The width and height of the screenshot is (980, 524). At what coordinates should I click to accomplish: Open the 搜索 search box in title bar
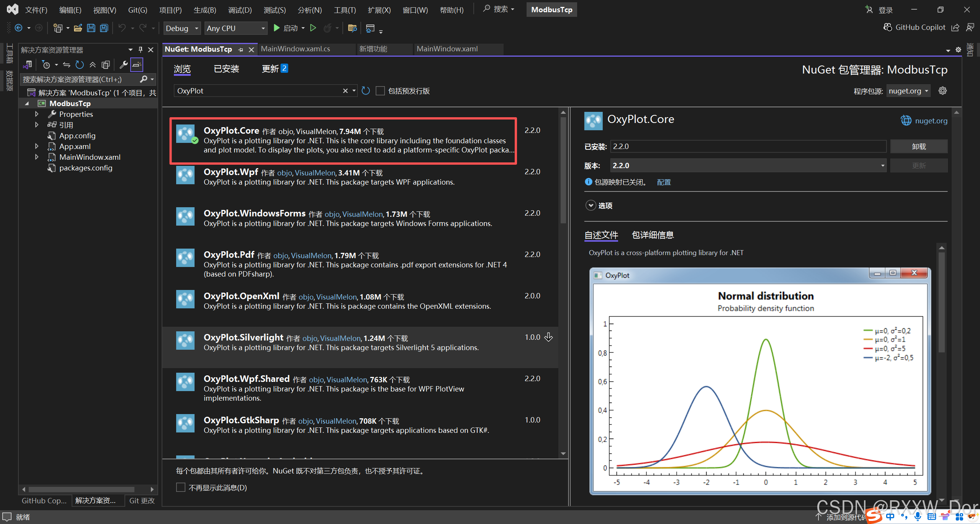click(x=499, y=9)
